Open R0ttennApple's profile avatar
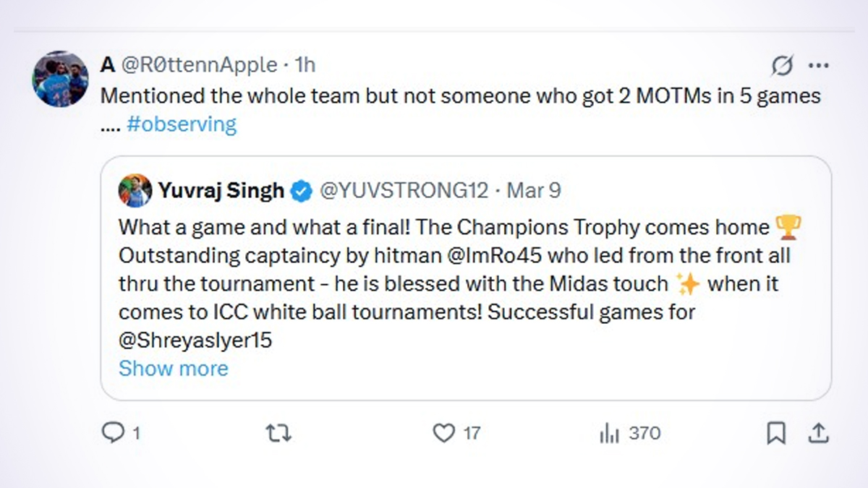Screen dimensions: 868x488 (60, 79)
